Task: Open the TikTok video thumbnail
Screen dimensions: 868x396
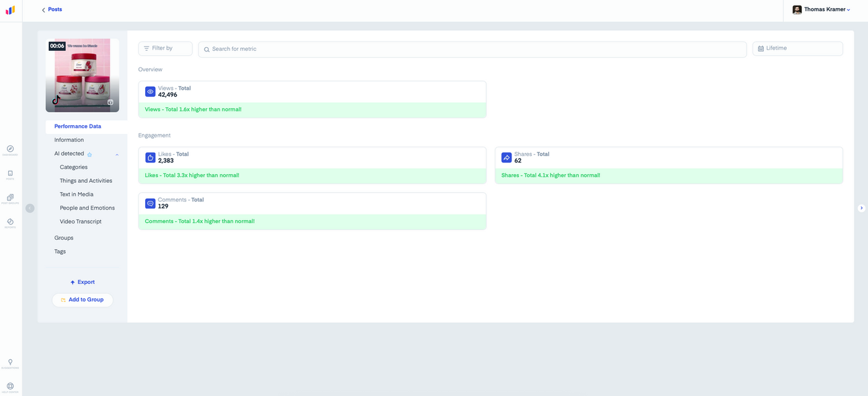Action: coord(82,76)
